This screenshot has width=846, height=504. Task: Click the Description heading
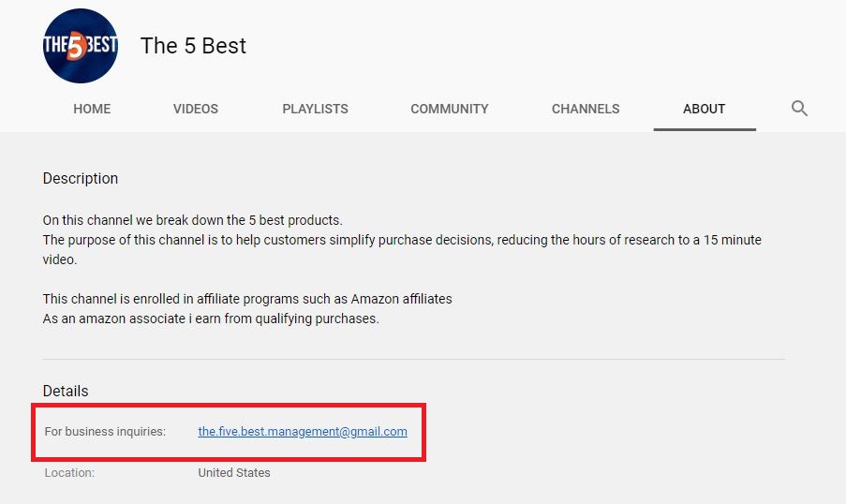click(81, 179)
